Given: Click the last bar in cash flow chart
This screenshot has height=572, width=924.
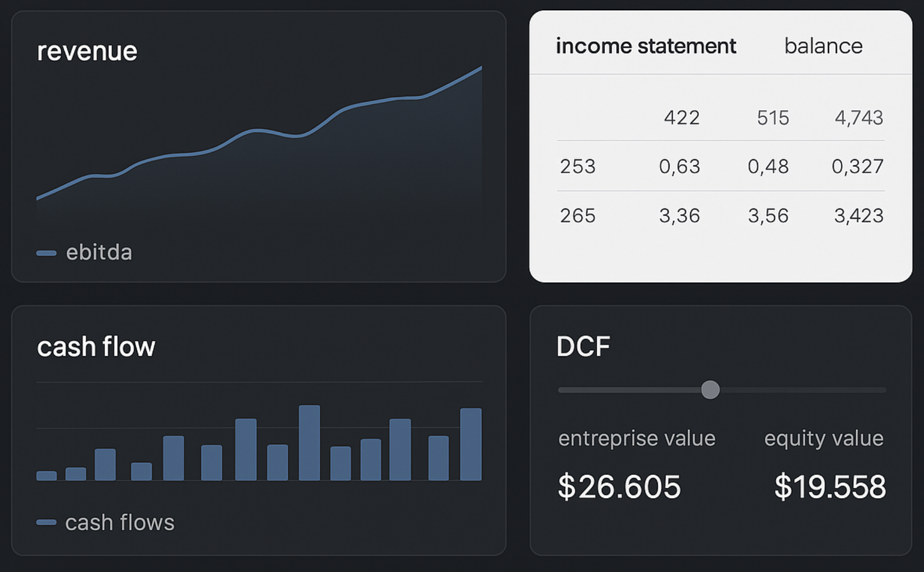Looking at the screenshot, I should pos(470,444).
